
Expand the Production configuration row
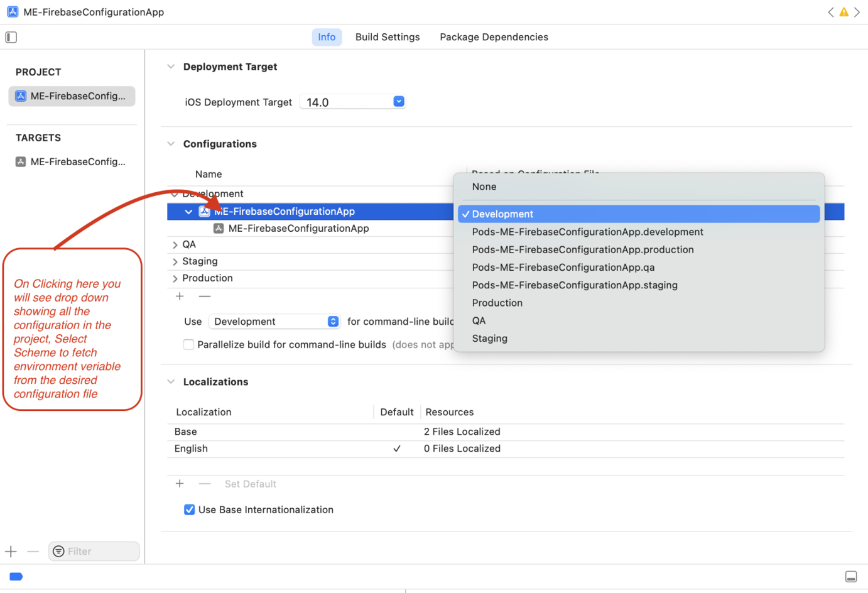[x=175, y=279]
